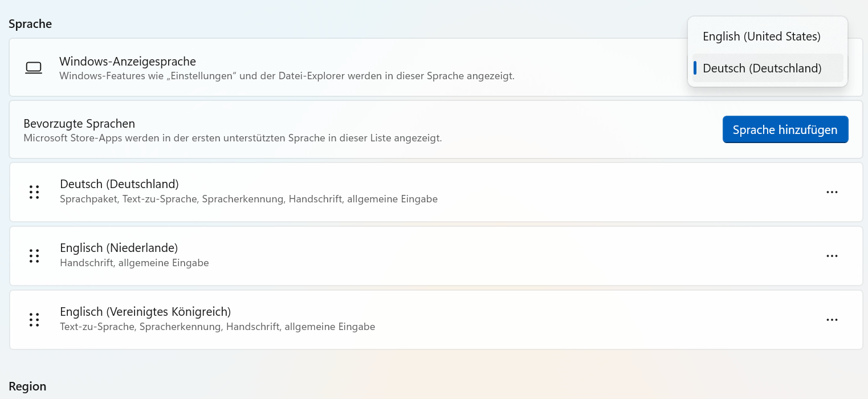Click the Microsoft Store-Apps description text
868x399 pixels.
(x=233, y=138)
